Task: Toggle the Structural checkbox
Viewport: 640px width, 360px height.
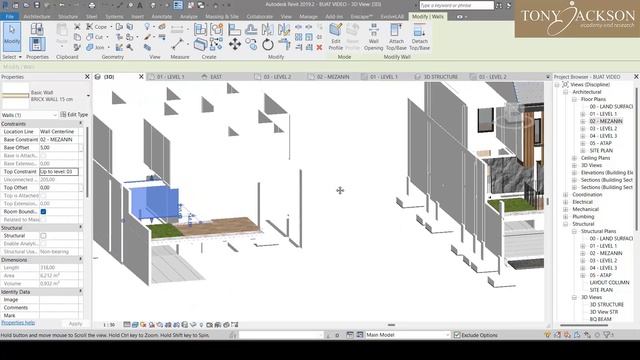Action: coord(43,236)
